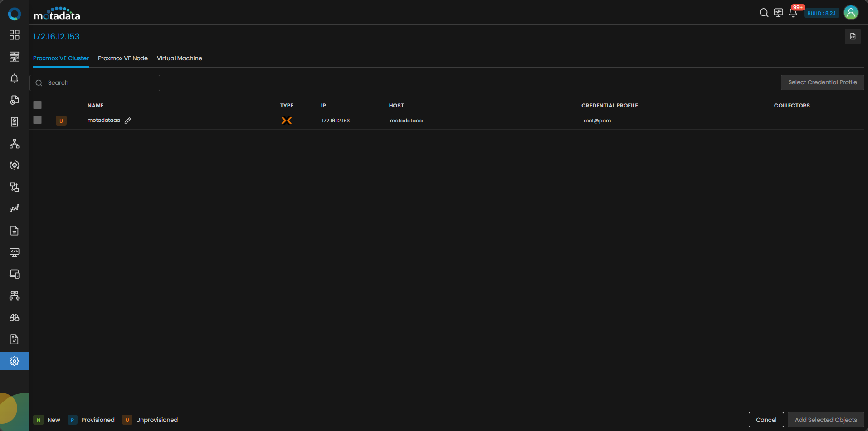
Task: Switch to the Proxmox VE Cluster tab
Action: (61, 58)
